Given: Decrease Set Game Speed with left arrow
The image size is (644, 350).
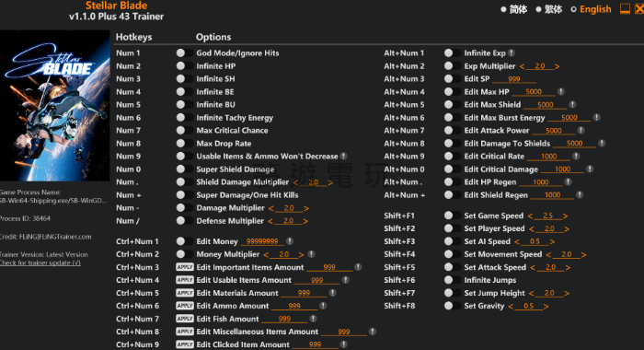Looking at the screenshot, I should pyautogui.click(x=530, y=216).
